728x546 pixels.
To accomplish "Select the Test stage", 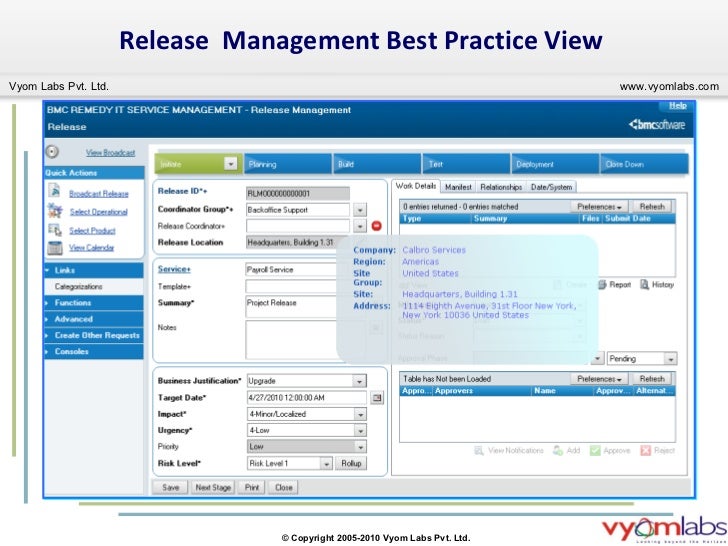I will pyautogui.click(x=467, y=164).
